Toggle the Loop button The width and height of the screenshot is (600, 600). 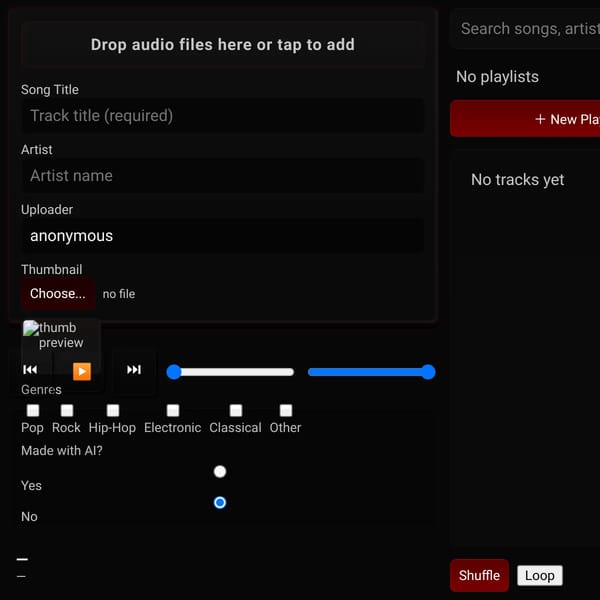point(540,576)
